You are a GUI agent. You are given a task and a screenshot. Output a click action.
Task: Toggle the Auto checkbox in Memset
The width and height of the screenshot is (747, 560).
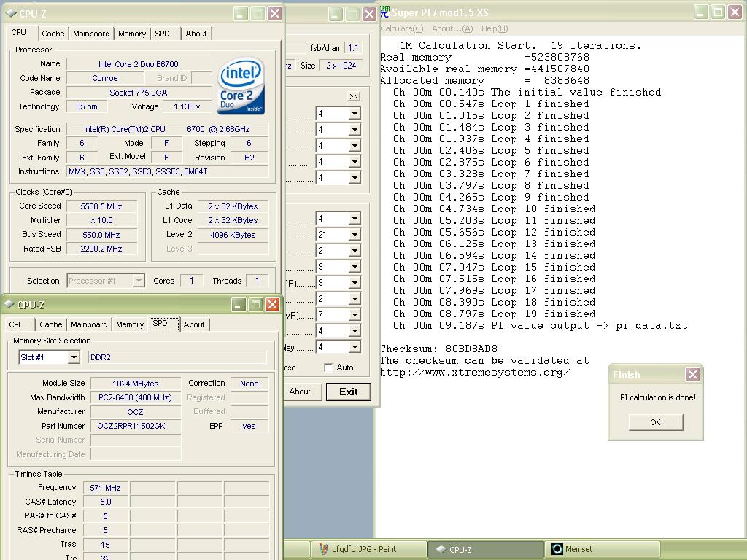point(328,367)
